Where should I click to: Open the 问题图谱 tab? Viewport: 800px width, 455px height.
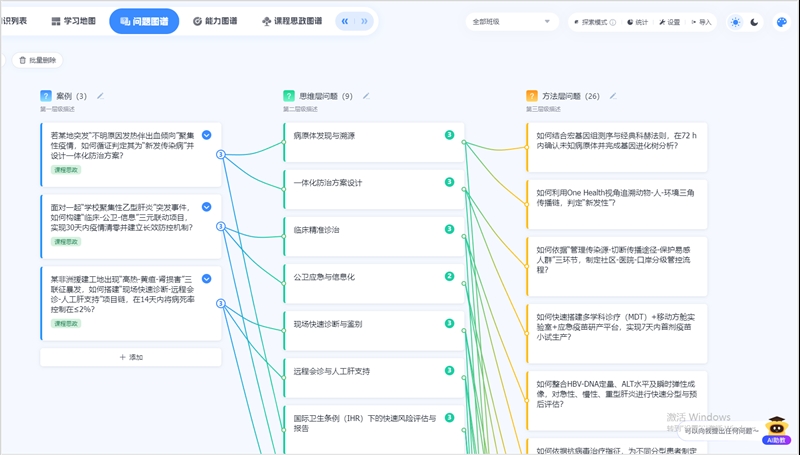click(x=144, y=21)
